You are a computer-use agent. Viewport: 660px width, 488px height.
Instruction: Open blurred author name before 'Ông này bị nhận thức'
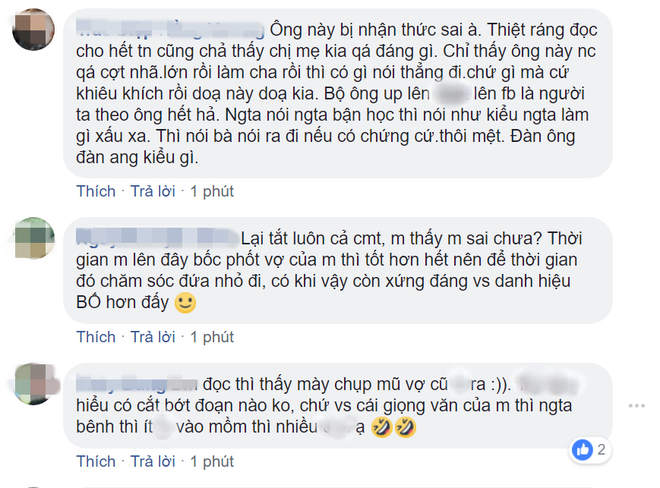pyautogui.click(x=170, y=29)
